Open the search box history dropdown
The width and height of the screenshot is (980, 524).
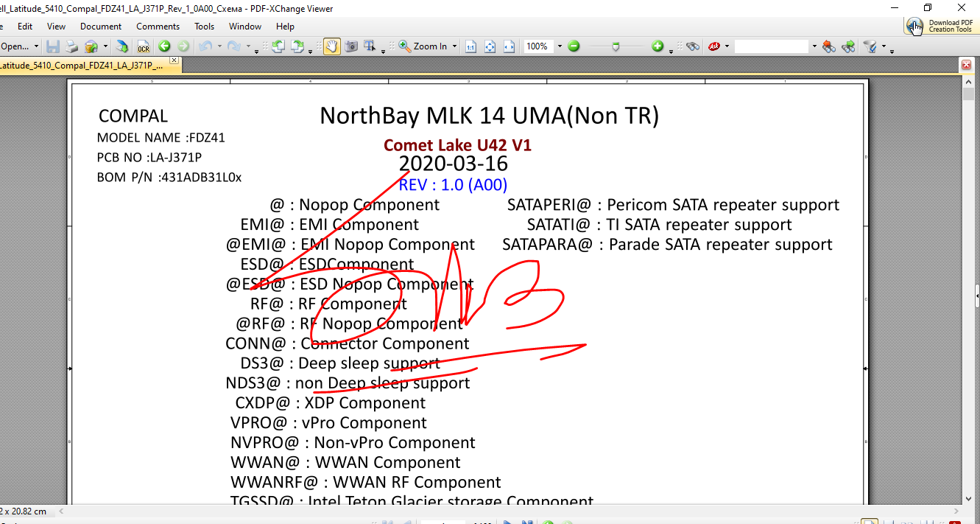pos(814,46)
